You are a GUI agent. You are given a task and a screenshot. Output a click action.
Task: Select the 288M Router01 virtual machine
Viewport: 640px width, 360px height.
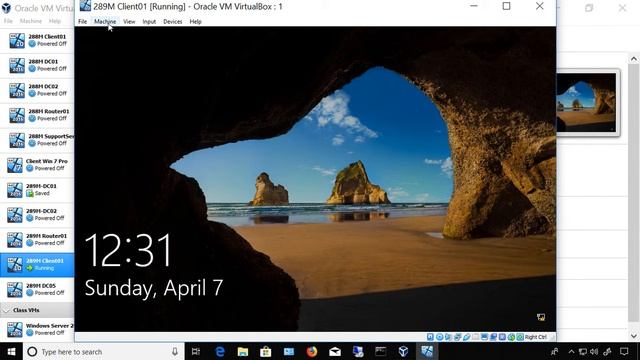[37, 115]
